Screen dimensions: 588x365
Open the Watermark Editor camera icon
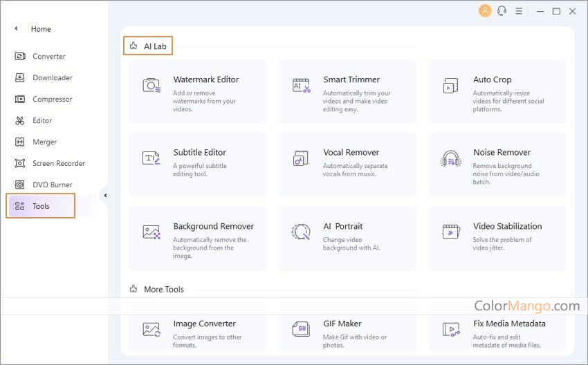coord(151,86)
